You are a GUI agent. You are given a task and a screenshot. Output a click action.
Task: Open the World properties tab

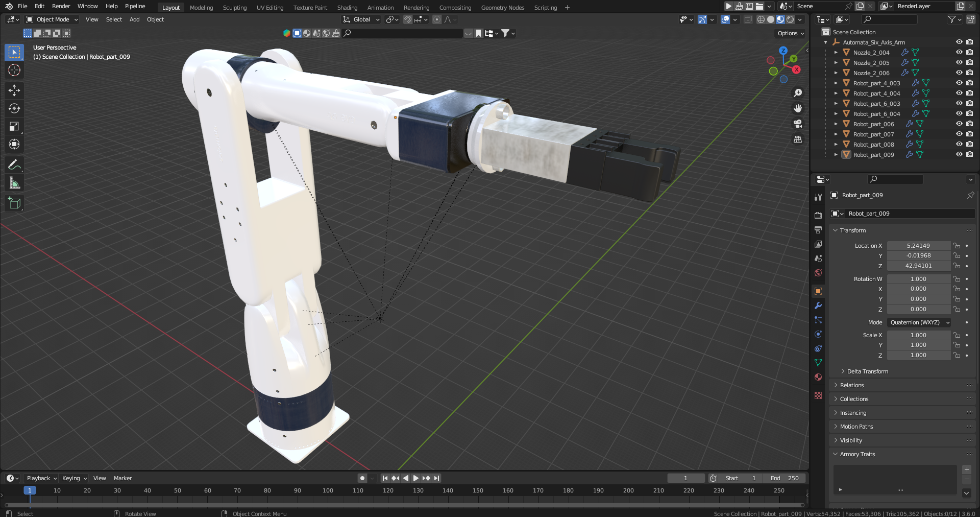(x=818, y=273)
